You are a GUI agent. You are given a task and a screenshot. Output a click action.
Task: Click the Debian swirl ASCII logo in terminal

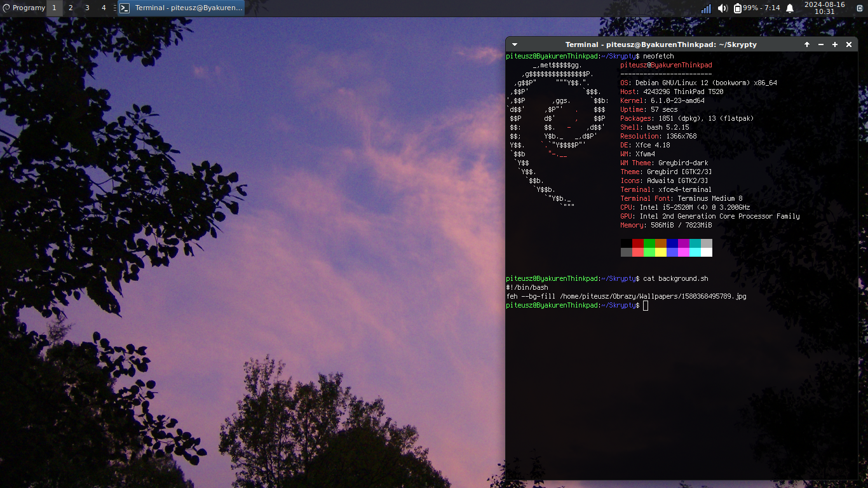tap(557, 137)
